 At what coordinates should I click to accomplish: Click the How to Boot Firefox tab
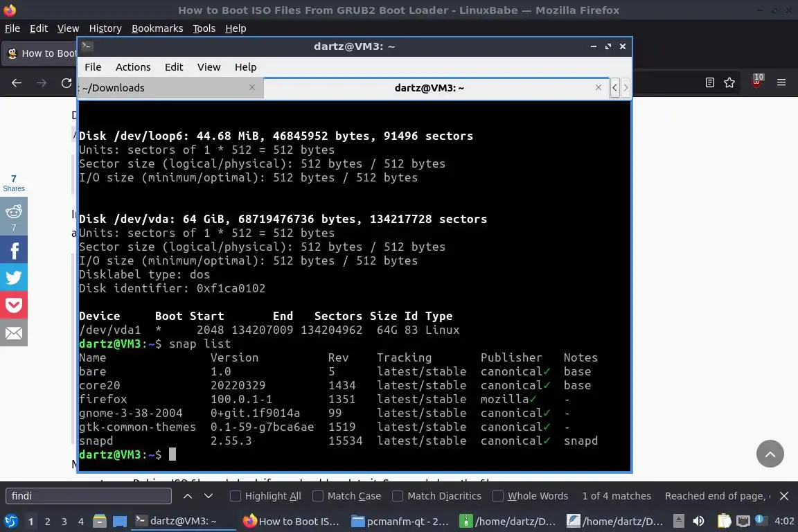tap(39, 53)
